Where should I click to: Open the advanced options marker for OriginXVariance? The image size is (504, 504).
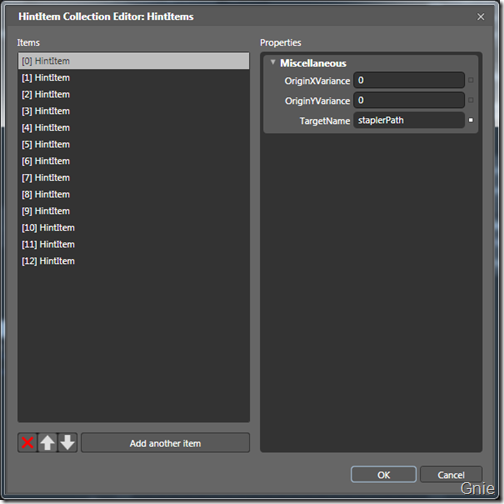(471, 80)
